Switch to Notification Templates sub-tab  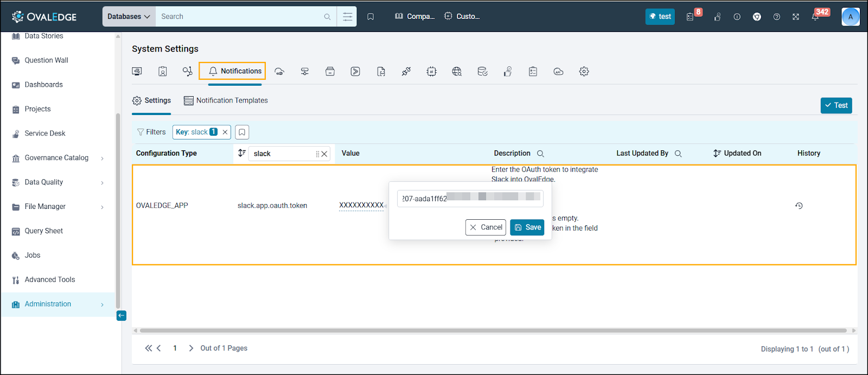(226, 100)
